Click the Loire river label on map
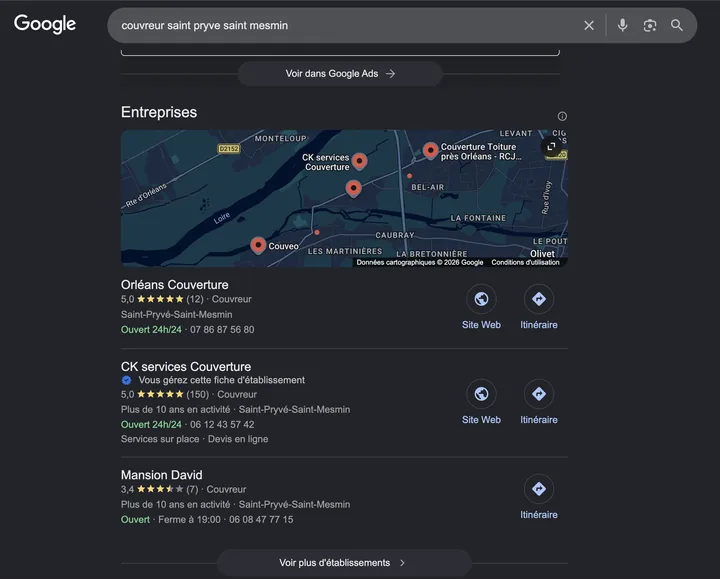720x579 pixels. [222, 218]
